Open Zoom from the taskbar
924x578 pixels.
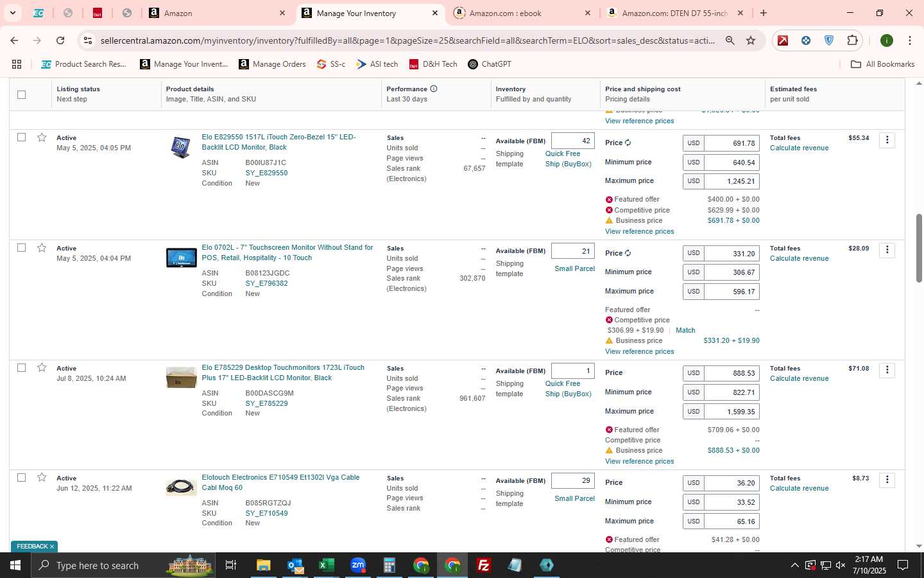[357, 565]
